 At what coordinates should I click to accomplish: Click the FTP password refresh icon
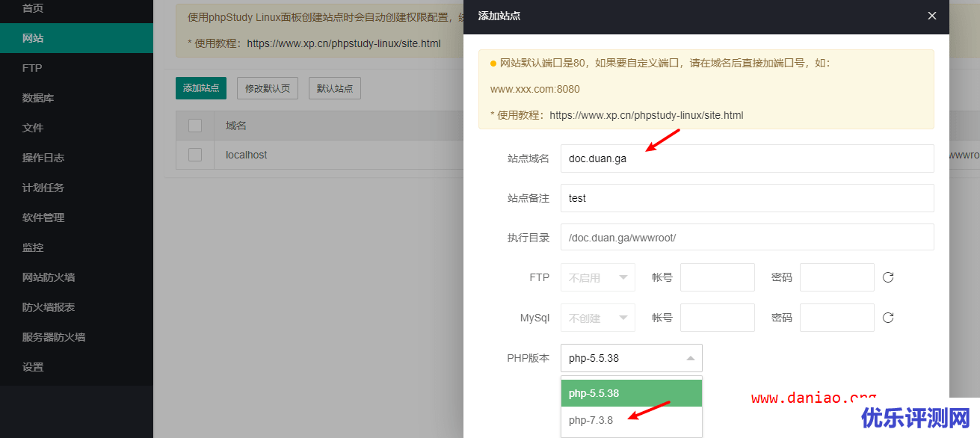[887, 277]
